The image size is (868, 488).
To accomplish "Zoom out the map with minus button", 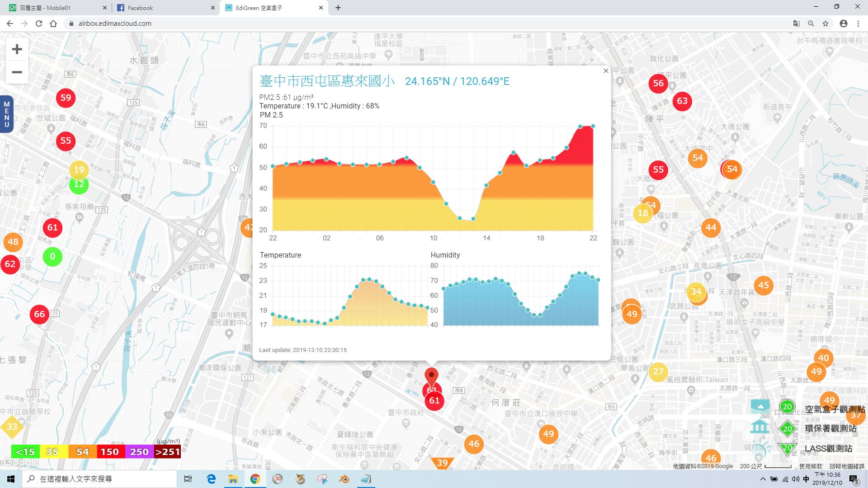I will click(x=17, y=72).
